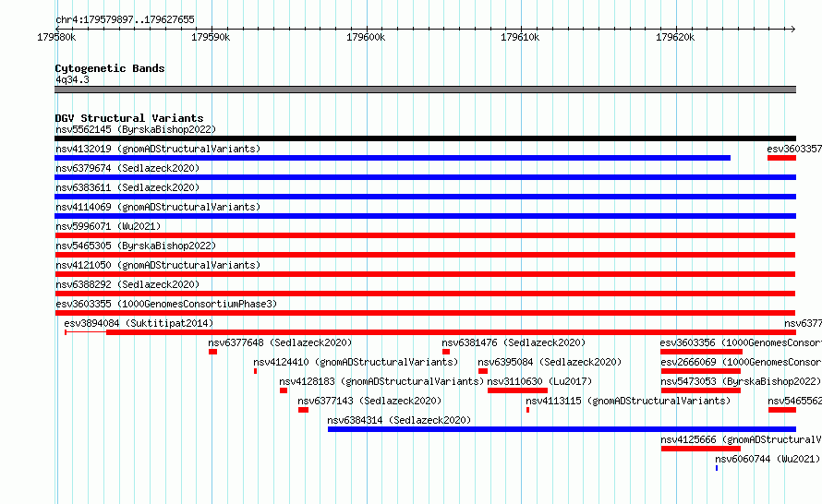The width and height of the screenshot is (822, 504).
Task: Select the nsv5465305 (ByrskaBishop2022) label
Action: pos(136,246)
